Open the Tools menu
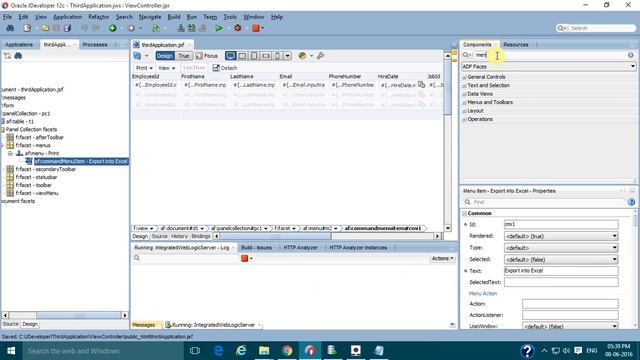Screen dimensions: 640x360 click(x=230, y=17)
